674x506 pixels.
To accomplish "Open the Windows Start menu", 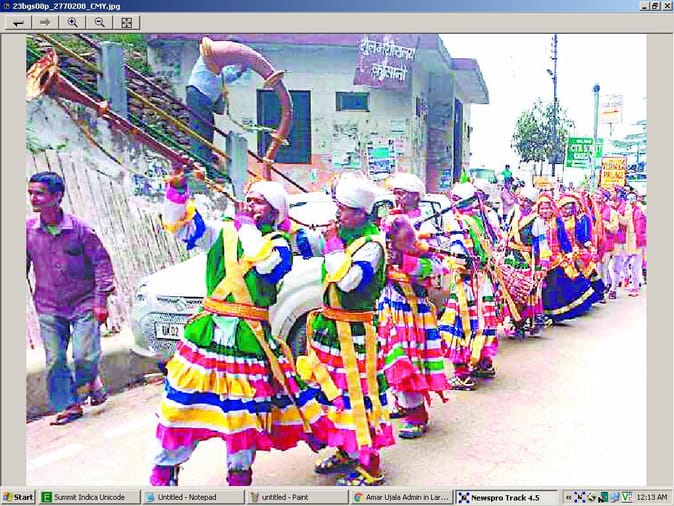I will (x=18, y=497).
